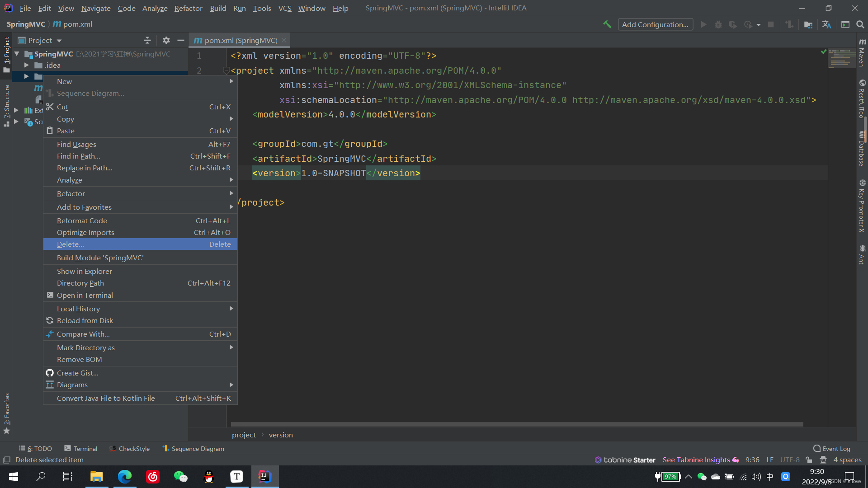Click the Stop square icon in toolbar
The width and height of the screenshot is (868, 488).
(771, 24)
